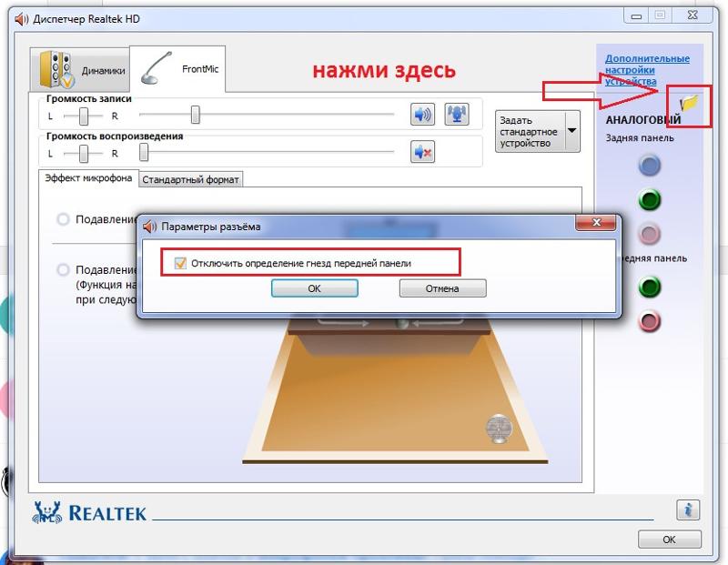Click the 'АНАЛОГОВЫЙ' heading text
Viewport: 728px width, 565px height.
click(643, 120)
